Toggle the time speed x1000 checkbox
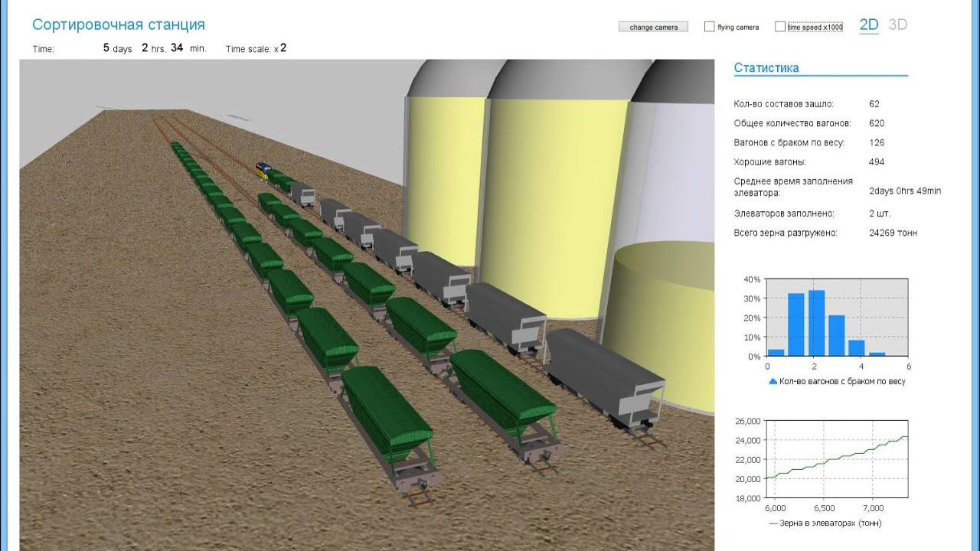Screen dimensions: 980x551 tap(780, 27)
